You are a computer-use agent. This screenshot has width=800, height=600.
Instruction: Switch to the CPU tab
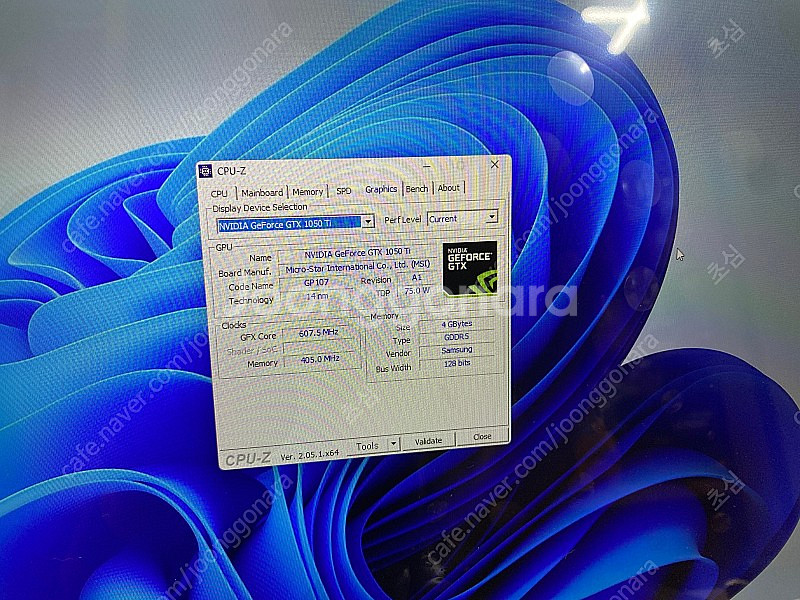tap(219, 194)
